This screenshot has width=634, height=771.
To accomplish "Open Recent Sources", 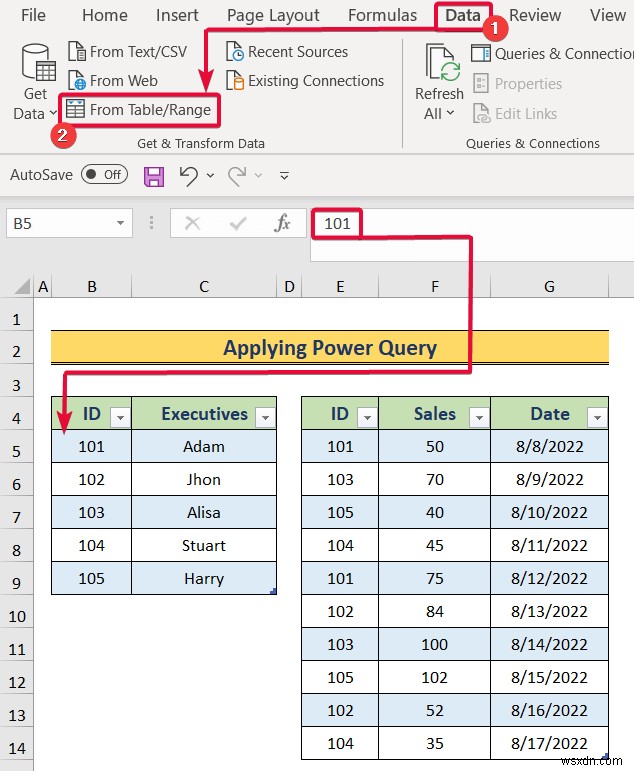I will coord(287,52).
